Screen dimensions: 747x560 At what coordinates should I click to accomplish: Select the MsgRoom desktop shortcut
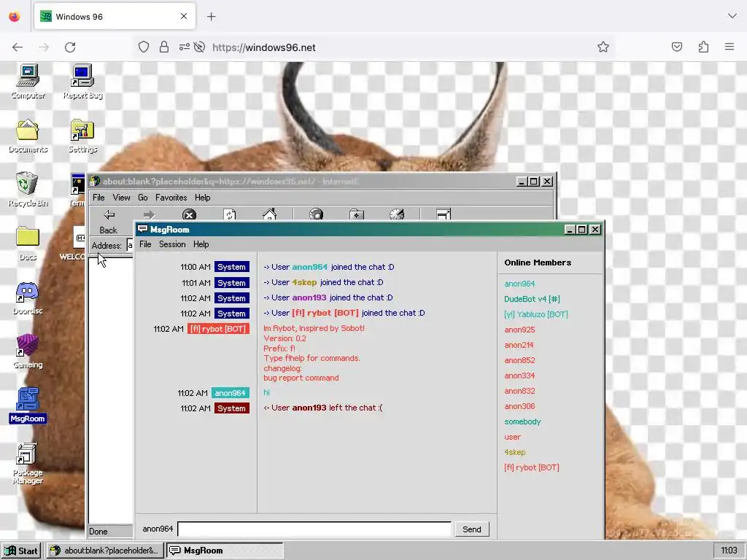28,405
